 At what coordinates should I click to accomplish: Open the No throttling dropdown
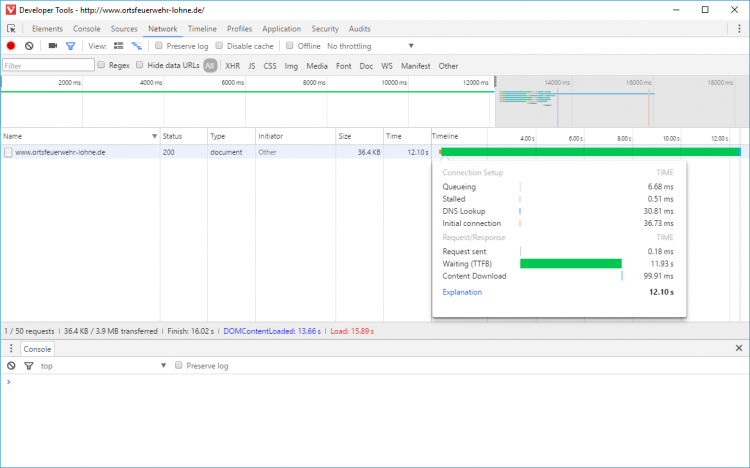371,46
